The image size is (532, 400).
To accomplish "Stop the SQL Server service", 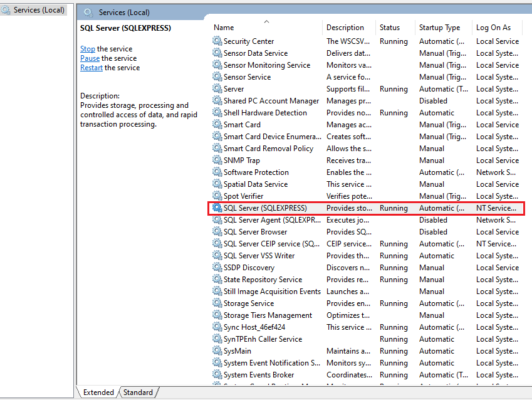I will [87, 48].
